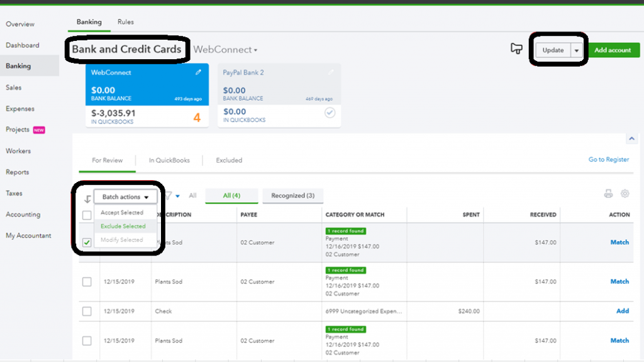Sort by the PAYEE column header
644x362 pixels.
249,215
